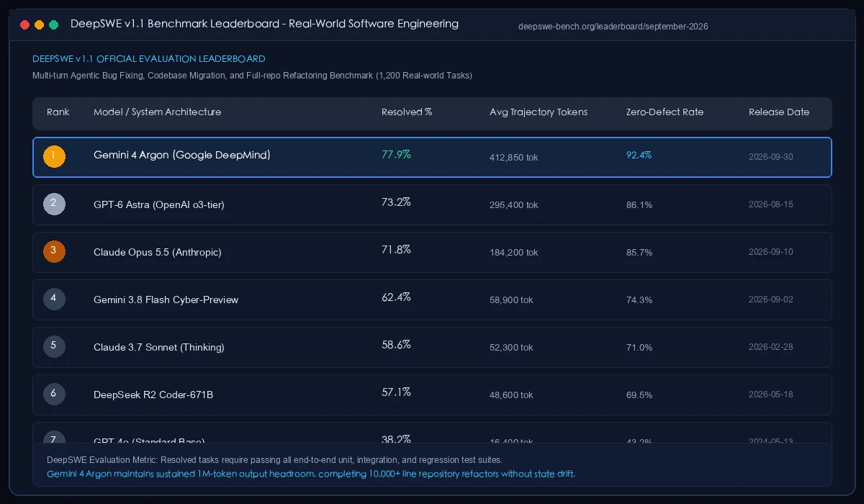The width and height of the screenshot is (864, 504).
Task: Click the 2026-09-02 release date
Action: (x=771, y=300)
